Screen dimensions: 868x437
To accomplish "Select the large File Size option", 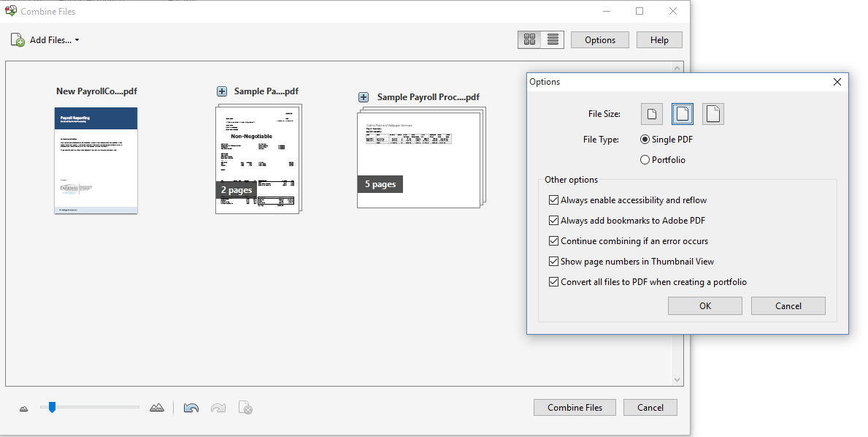I will click(x=713, y=113).
